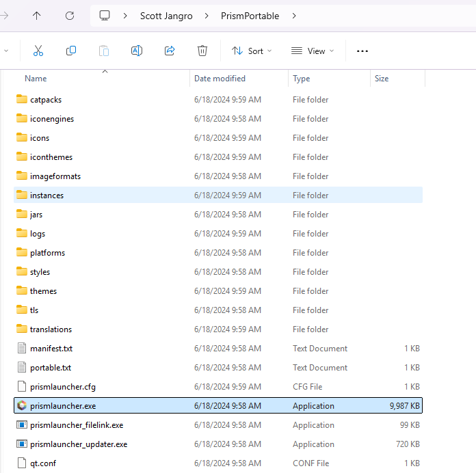The image size is (476, 473).
Task: Click the tls folder icon
Action: (x=22, y=310)
